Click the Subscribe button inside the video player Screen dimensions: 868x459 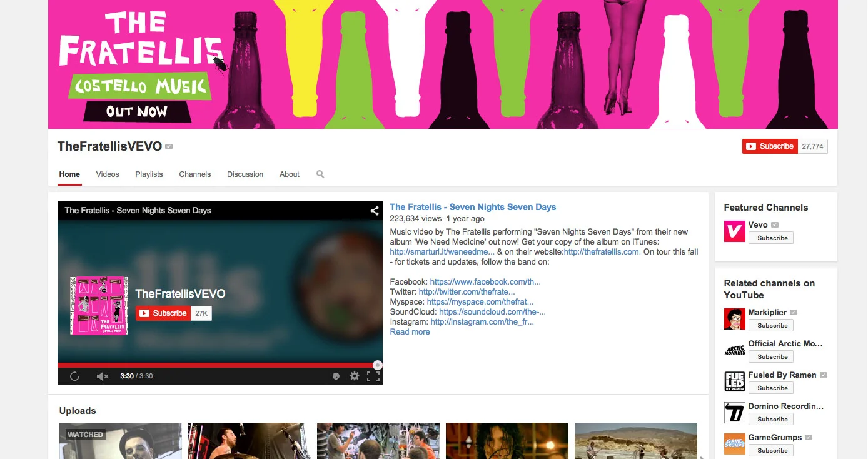[x=163, y=313]
